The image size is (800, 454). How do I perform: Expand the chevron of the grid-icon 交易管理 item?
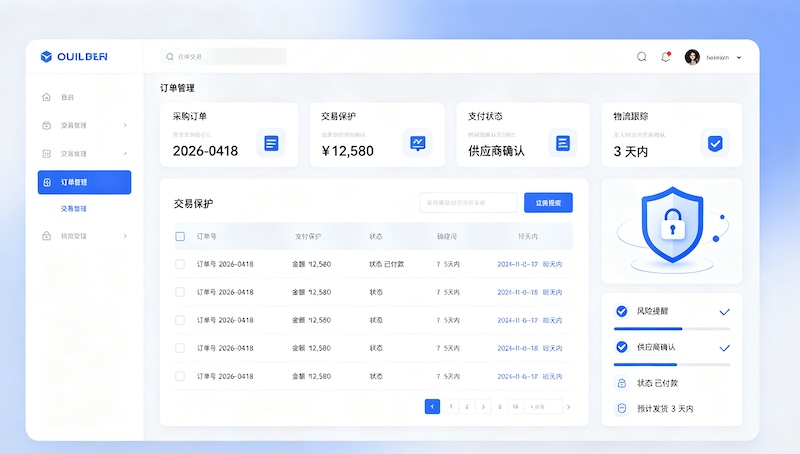[x=125, y=154]
